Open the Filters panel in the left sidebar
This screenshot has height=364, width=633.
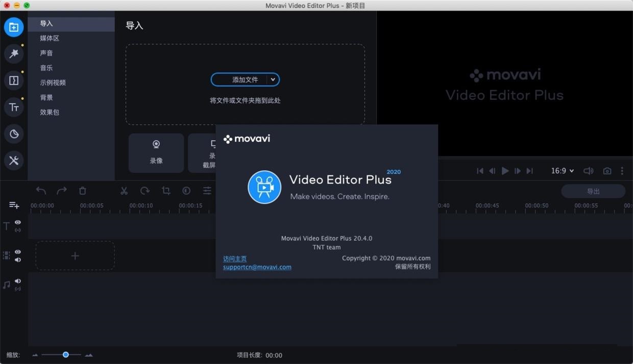tap(14, 54)
